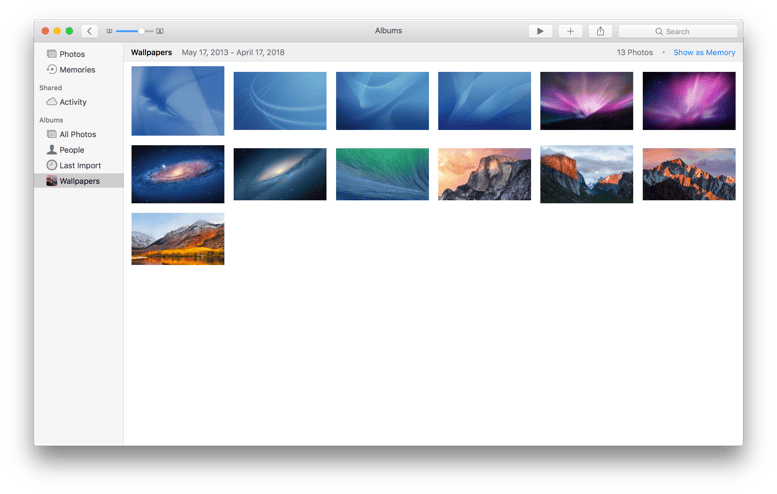Adjust the thumbnail size slider
The width and height of the screenshot is (777, 494).
[x=134, y=31]
